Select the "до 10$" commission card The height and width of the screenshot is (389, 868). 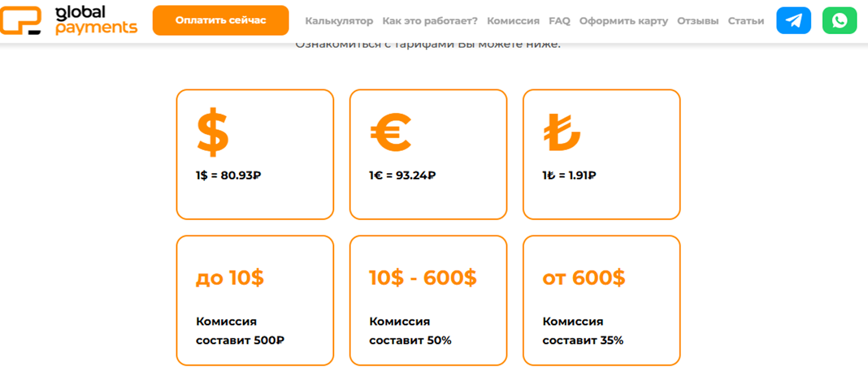255,300
